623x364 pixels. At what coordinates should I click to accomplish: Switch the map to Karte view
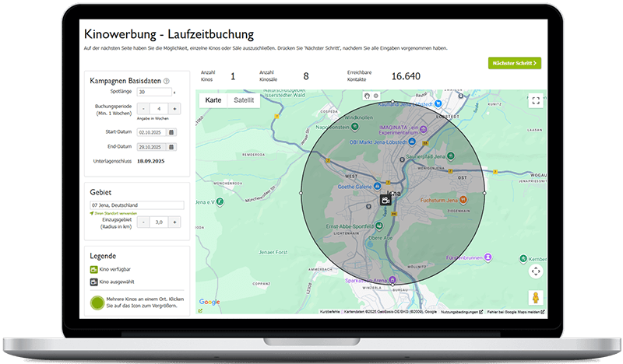213,100
